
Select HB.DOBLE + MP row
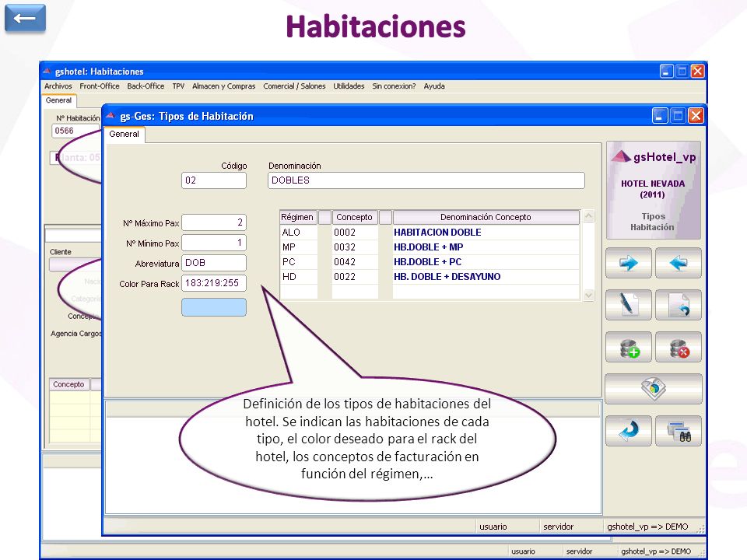486,247
